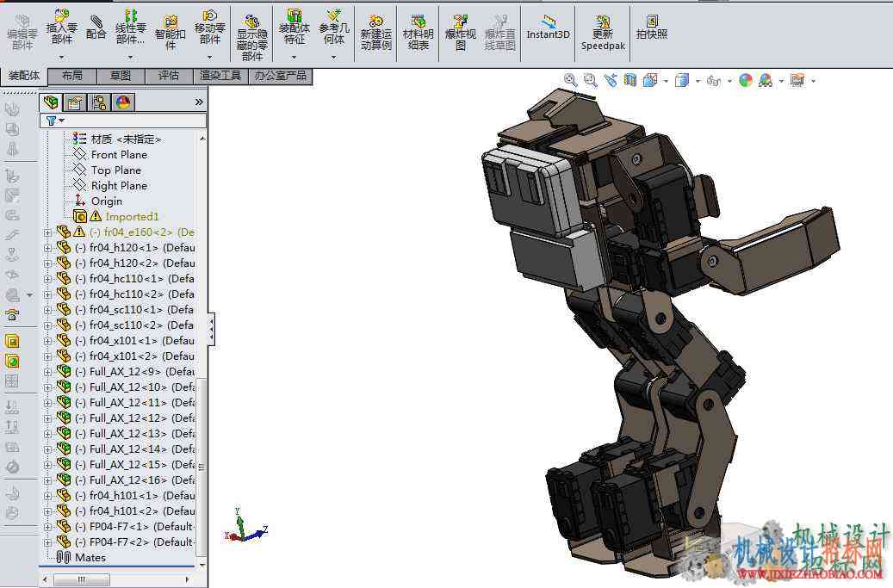Open the 智能扣件 (Smart Fasteners) tool
Screen dimensions: 893x588
[170, 33]
